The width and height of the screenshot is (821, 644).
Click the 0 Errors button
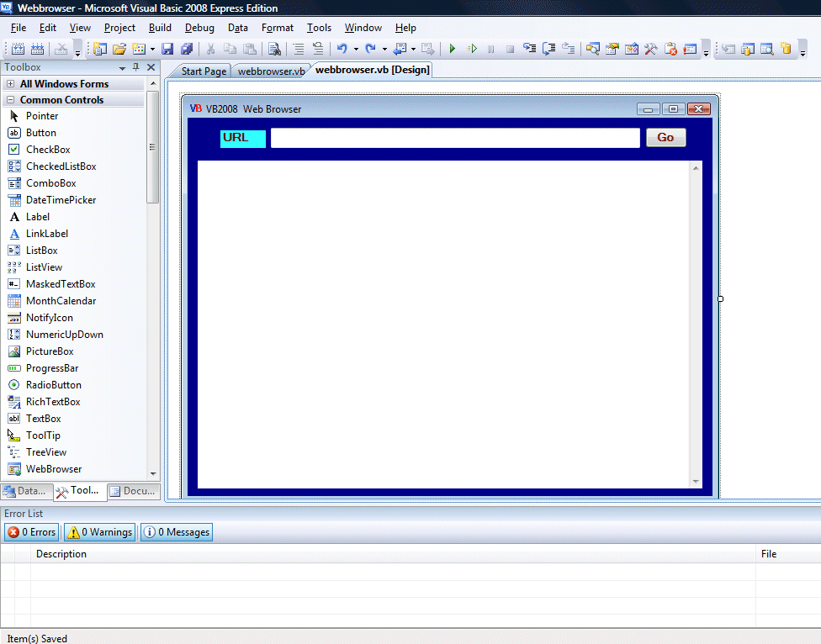click(31, 531)
